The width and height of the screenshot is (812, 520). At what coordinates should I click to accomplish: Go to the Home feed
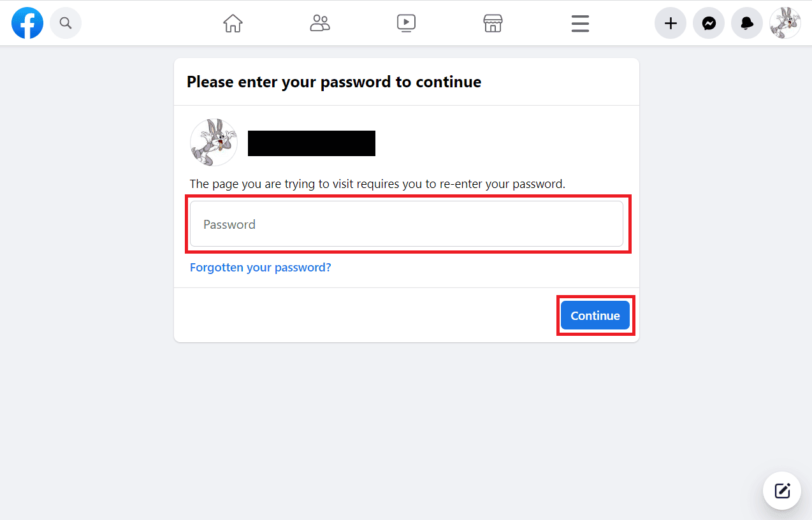coord(233,23)
